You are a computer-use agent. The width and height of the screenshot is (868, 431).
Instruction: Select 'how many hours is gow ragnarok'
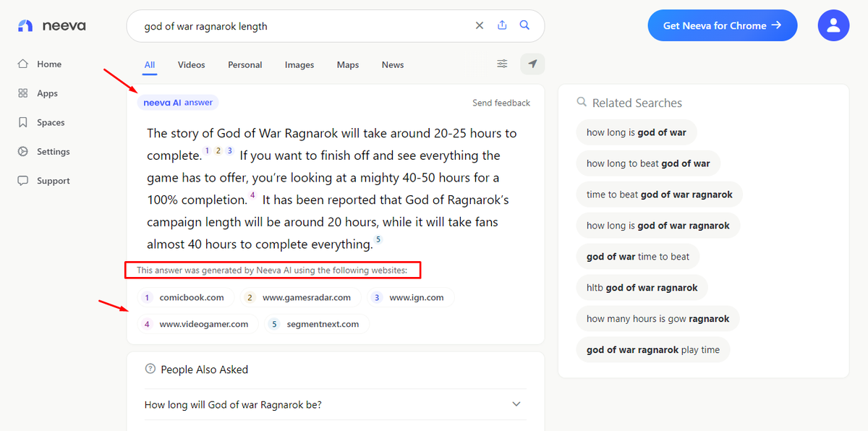658,319
